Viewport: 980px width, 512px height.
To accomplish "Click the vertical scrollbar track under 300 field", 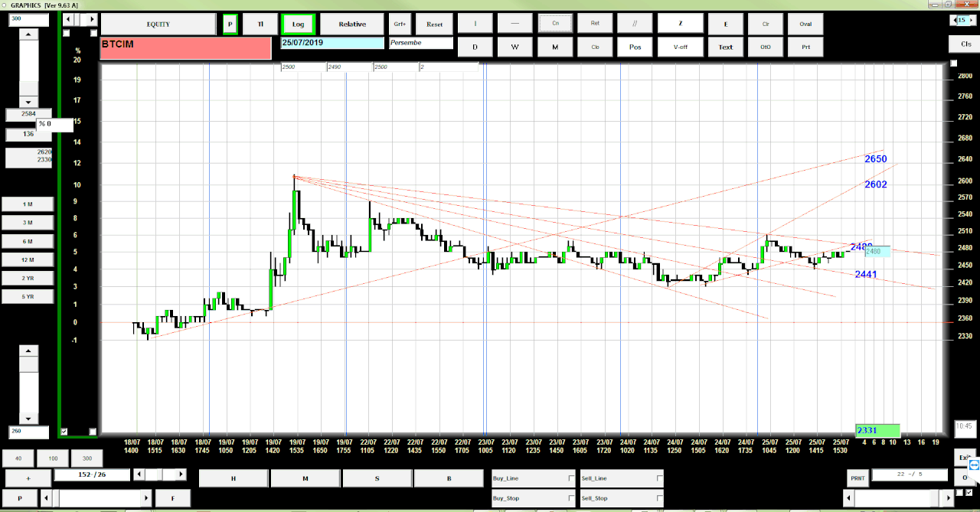I will [29, 68].
